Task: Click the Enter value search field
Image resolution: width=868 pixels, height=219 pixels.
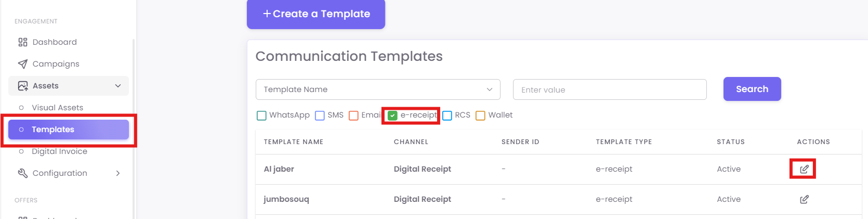Action: pos(609,89)
